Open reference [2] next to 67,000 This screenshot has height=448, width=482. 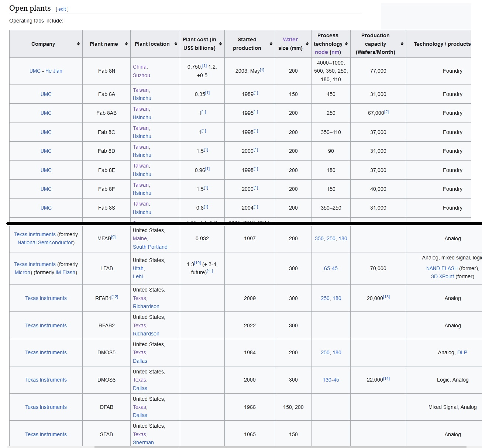click(386, 112)
